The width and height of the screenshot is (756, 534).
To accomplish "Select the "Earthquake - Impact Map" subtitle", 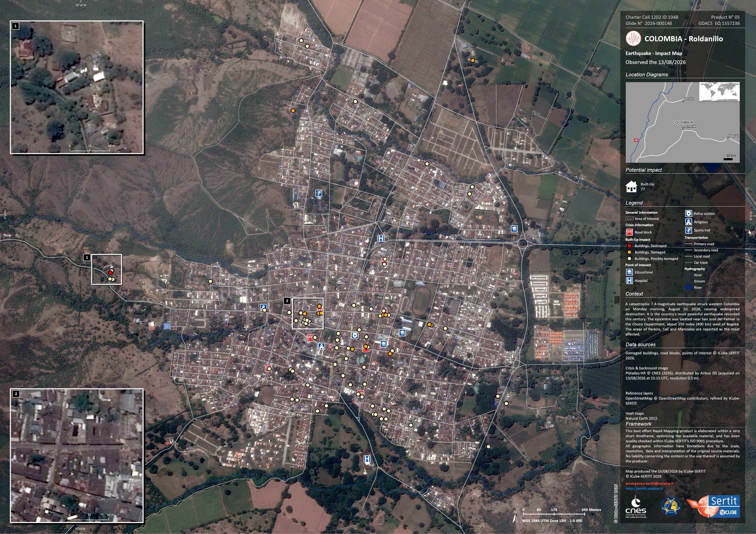I will [x=654, y=53].
